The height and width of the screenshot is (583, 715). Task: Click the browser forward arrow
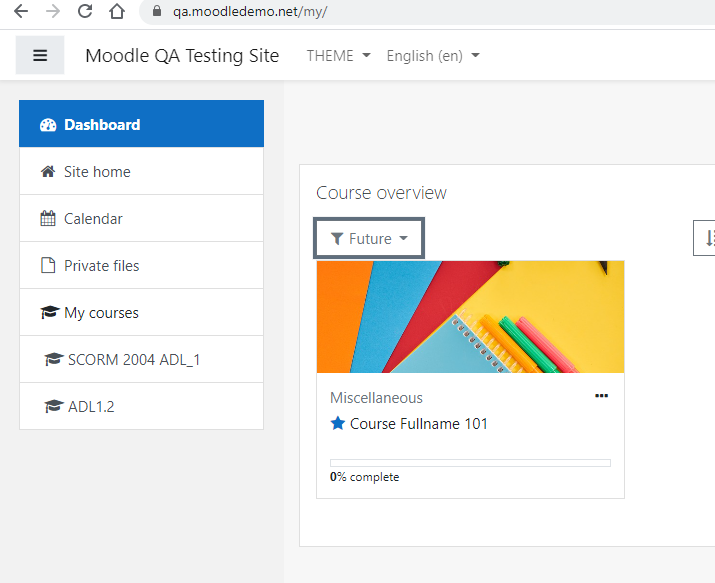pyautogui.click(x=53, y=11)
